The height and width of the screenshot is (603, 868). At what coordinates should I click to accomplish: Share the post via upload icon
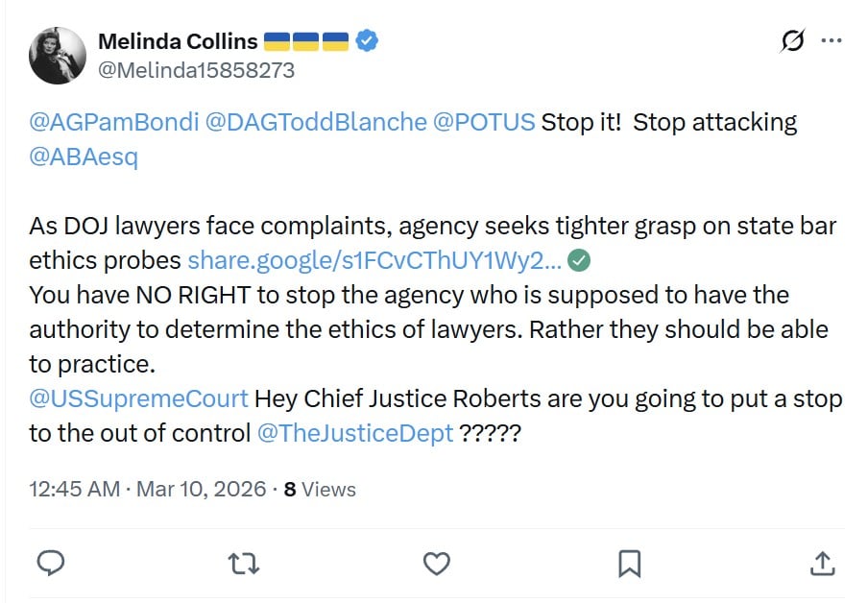point(822,562)
